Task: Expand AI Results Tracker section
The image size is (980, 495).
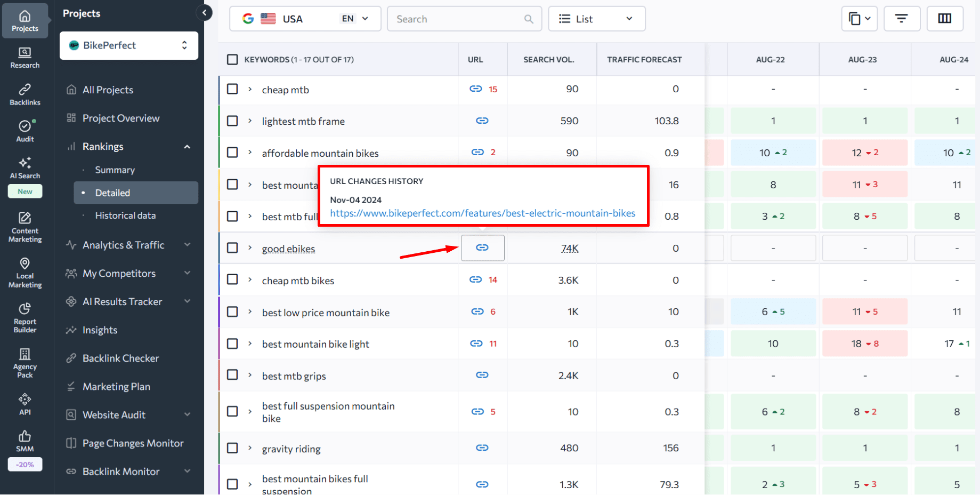Action: coord(187,301)
